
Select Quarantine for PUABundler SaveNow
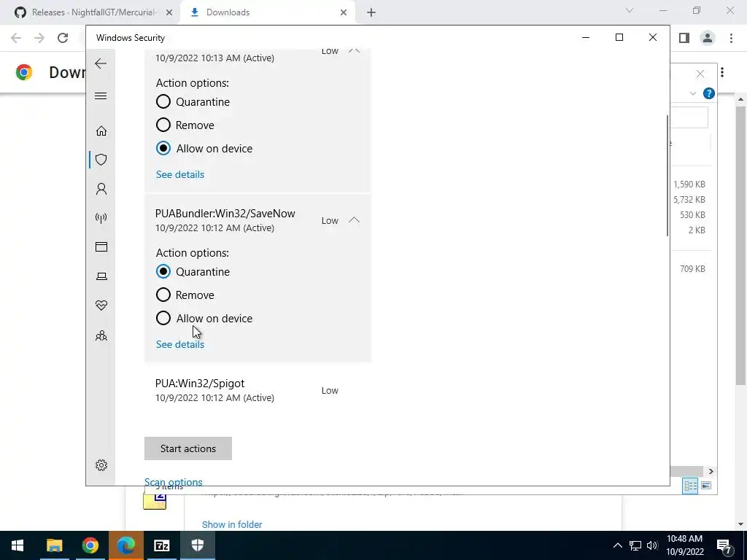point(163,271)
